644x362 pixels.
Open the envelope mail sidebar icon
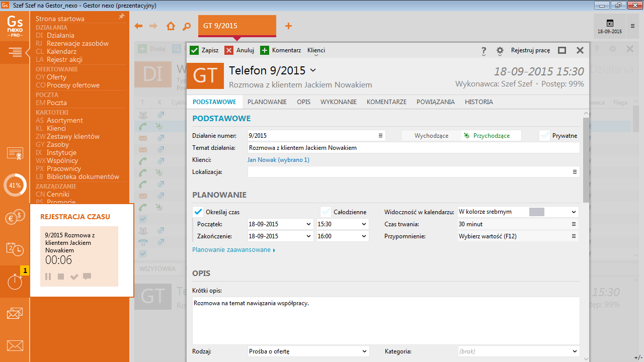15,346
